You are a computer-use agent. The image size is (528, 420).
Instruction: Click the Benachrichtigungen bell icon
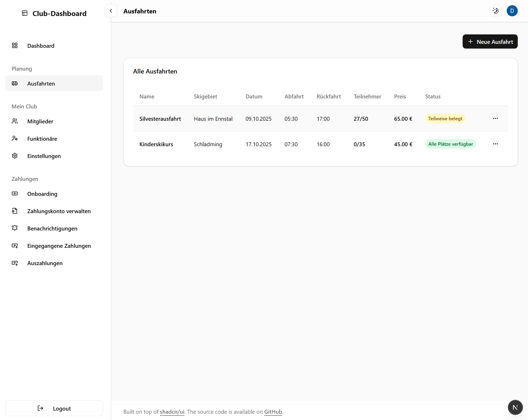pos(15,228)
